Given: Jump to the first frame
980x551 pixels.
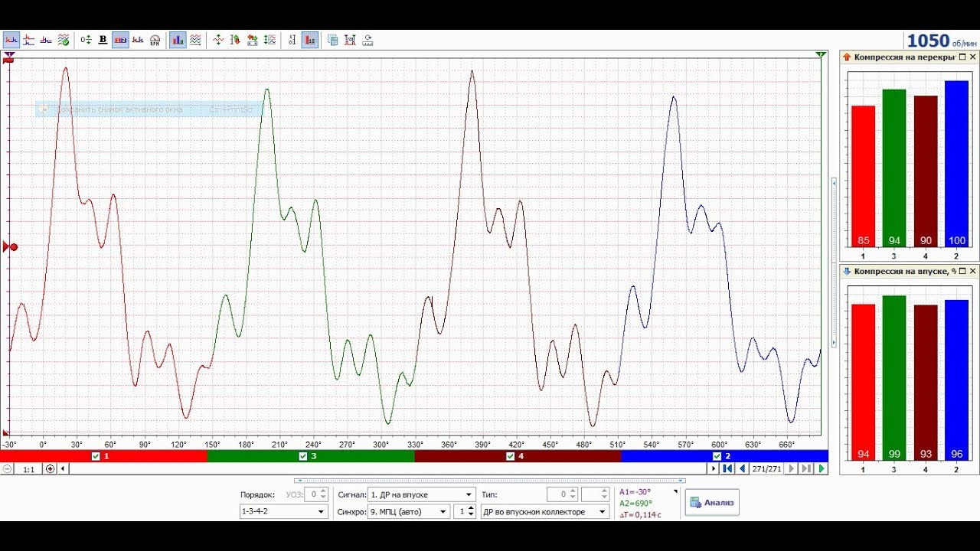Looking at the screenshot, I should 727,469.
